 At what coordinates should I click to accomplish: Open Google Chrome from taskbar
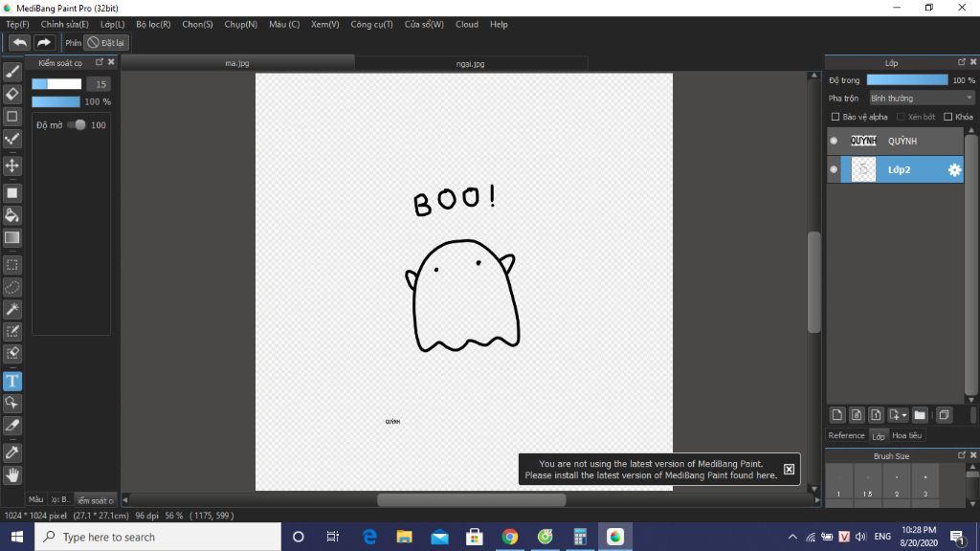(x=510, y=537)
